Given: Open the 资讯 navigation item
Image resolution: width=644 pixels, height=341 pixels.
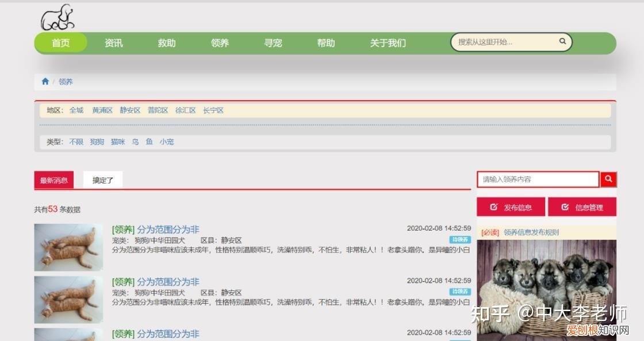Looking at the screenshot, I should pos(114,43).
